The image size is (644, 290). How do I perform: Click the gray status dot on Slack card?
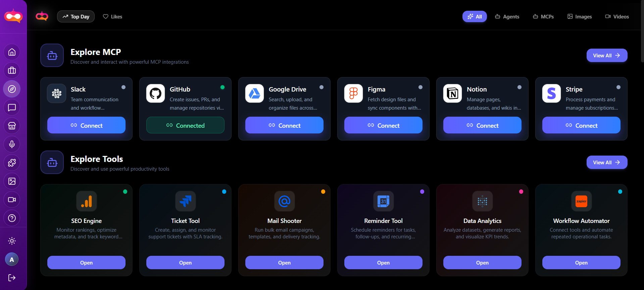pos(123,87)
